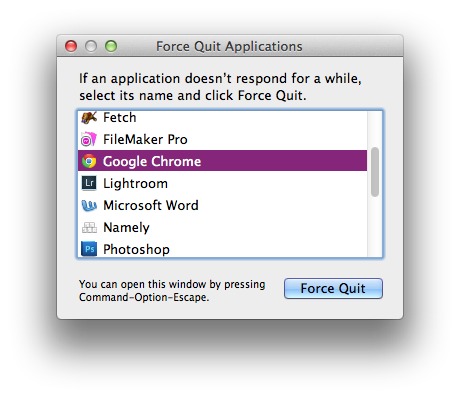
Task: Click the Google Chrome logo icon
Action: (x=89, y=161)
